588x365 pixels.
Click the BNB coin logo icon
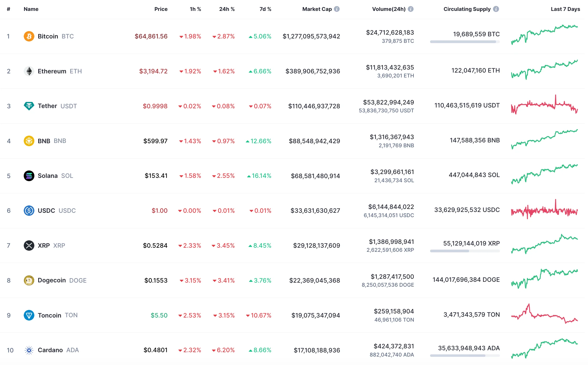[29, 141]
